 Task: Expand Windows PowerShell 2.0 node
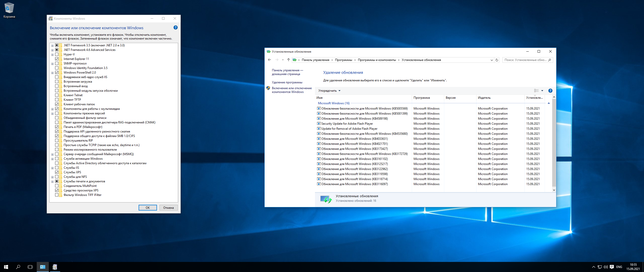52,73
